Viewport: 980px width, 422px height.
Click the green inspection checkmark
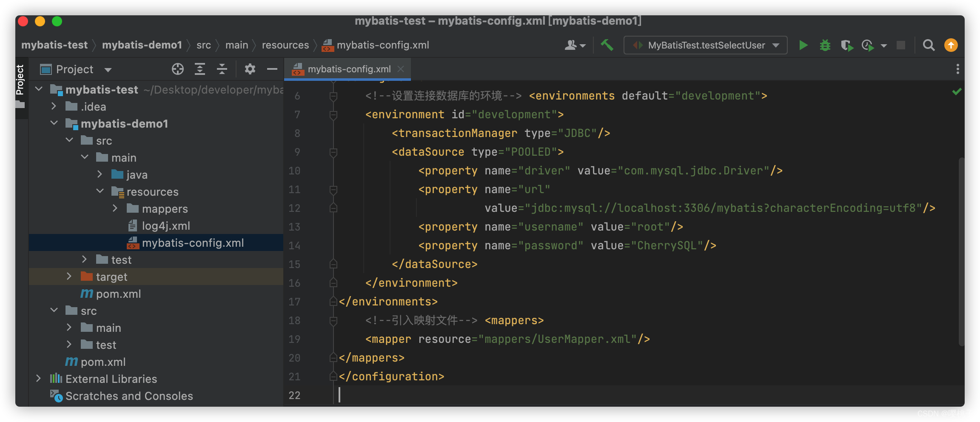[x=957, y=91]
